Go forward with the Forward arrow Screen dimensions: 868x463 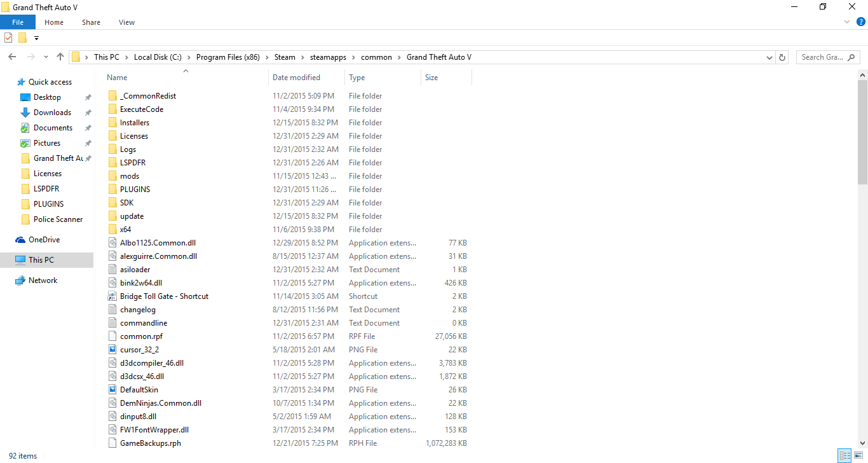coord(31,57)
